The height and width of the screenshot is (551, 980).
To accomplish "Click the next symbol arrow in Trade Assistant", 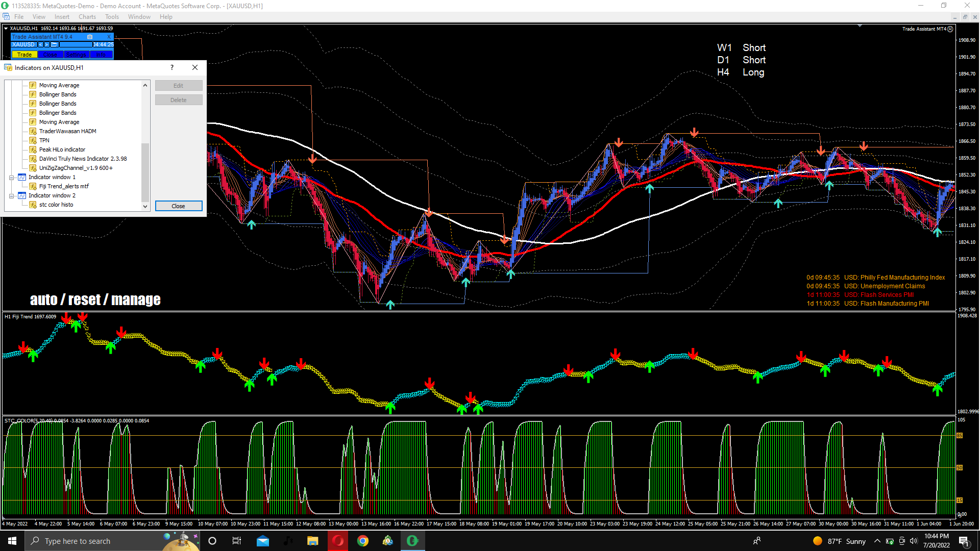I will (x=46, y=45).
